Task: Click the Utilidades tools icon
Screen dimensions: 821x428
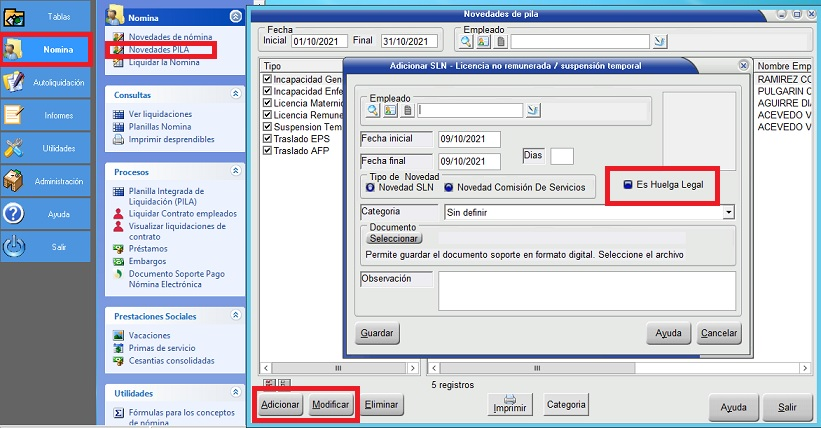Action: coord(14,148)
